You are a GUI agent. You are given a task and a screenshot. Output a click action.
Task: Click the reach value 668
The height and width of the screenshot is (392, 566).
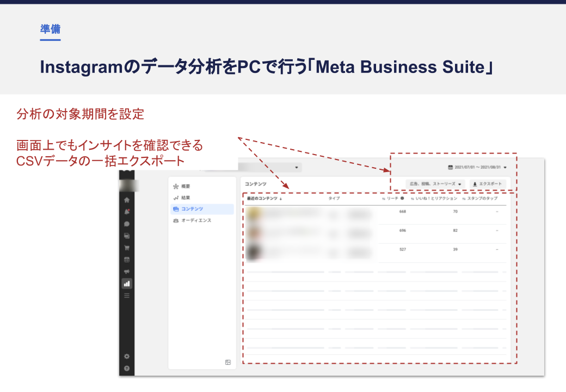[403, 212]
